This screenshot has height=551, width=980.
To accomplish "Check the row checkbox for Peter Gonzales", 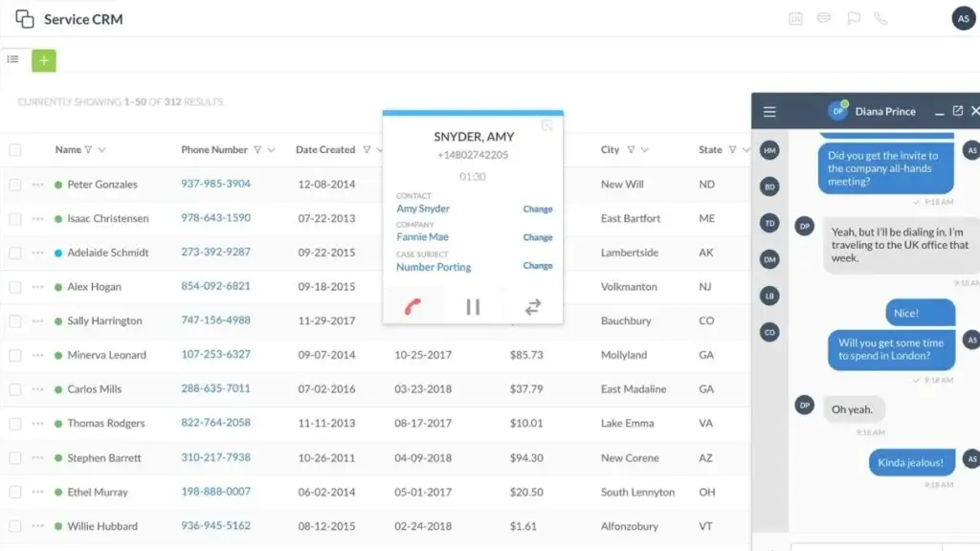I will click(14, 184).
